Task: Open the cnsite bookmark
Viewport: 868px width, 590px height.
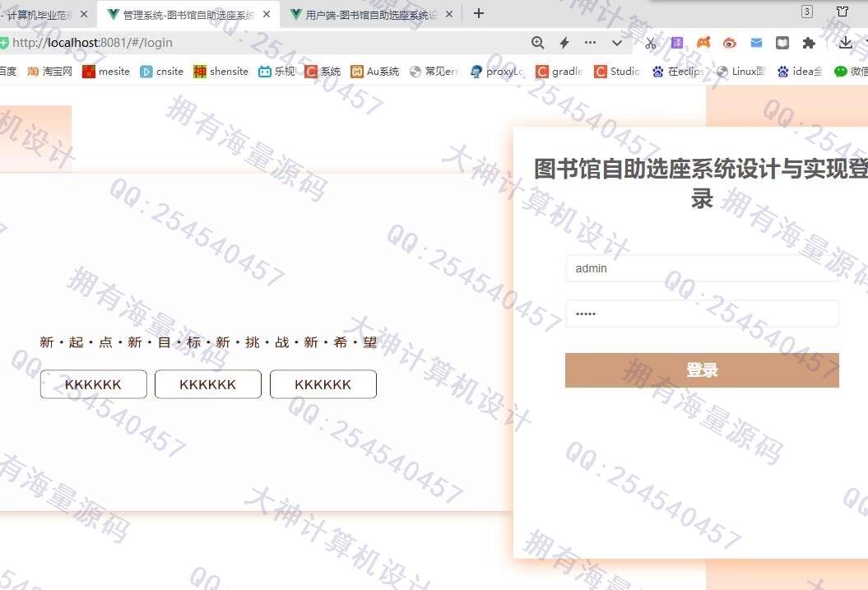Action: coord(161,72)
